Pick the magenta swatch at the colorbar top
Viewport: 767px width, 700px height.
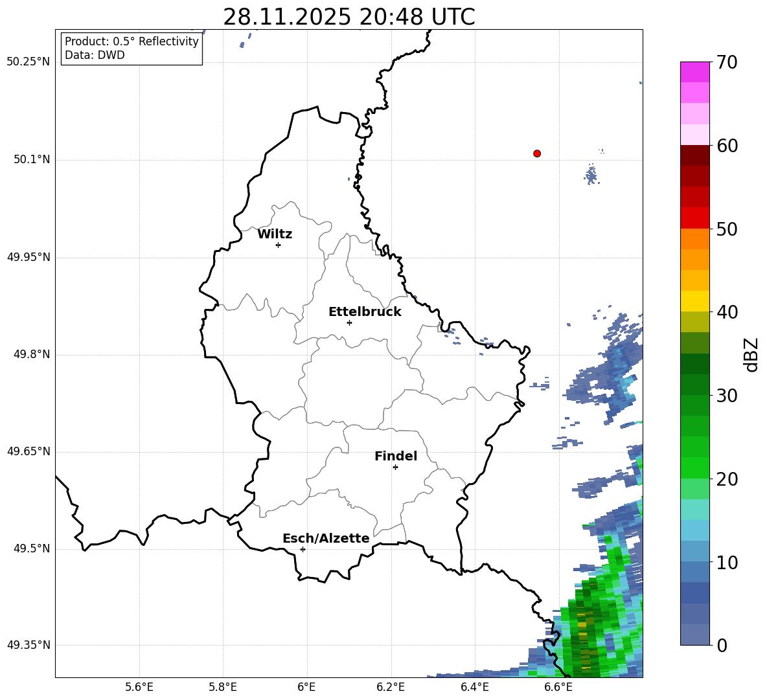click(694, 72)
